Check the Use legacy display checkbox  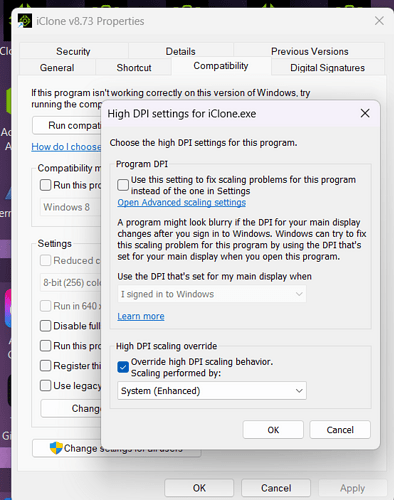click(45, 386)
